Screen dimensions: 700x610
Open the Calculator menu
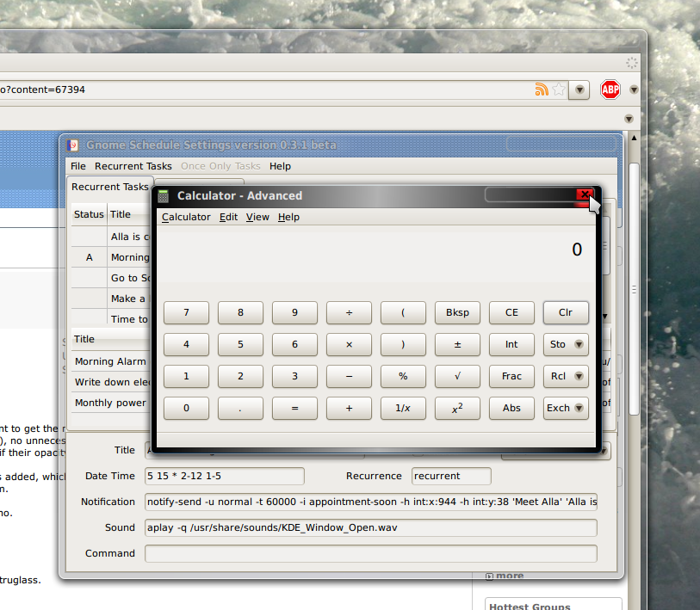tap(186, 217)
